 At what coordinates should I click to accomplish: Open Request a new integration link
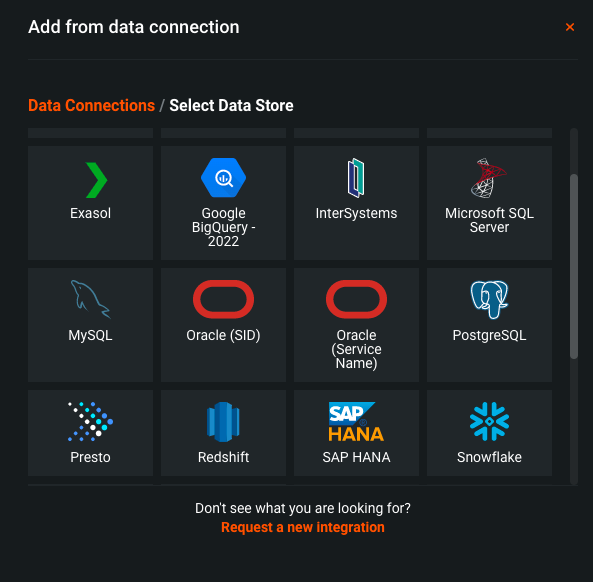click(303, 527)
